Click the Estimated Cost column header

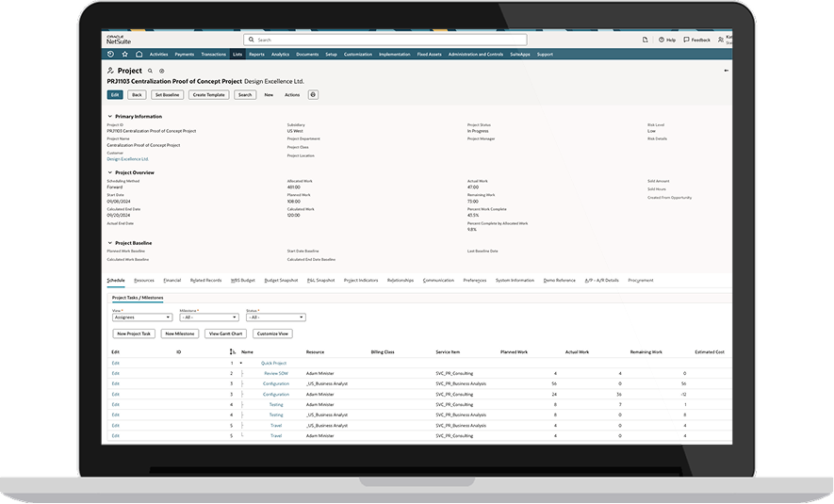pyautogui.click(x=710, y=352)
